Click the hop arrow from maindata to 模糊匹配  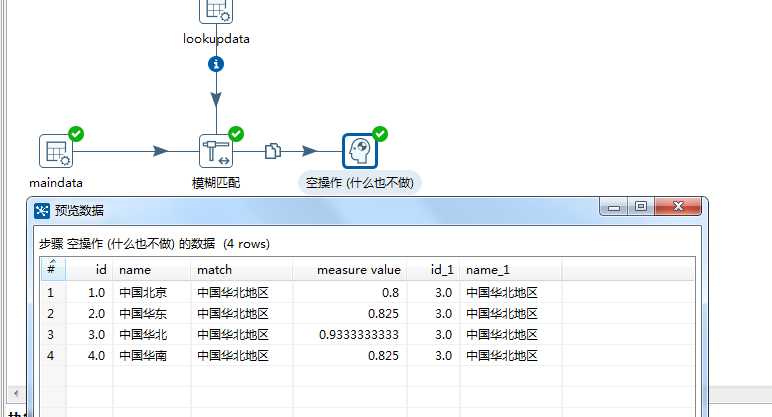click(x=160, y=151)
